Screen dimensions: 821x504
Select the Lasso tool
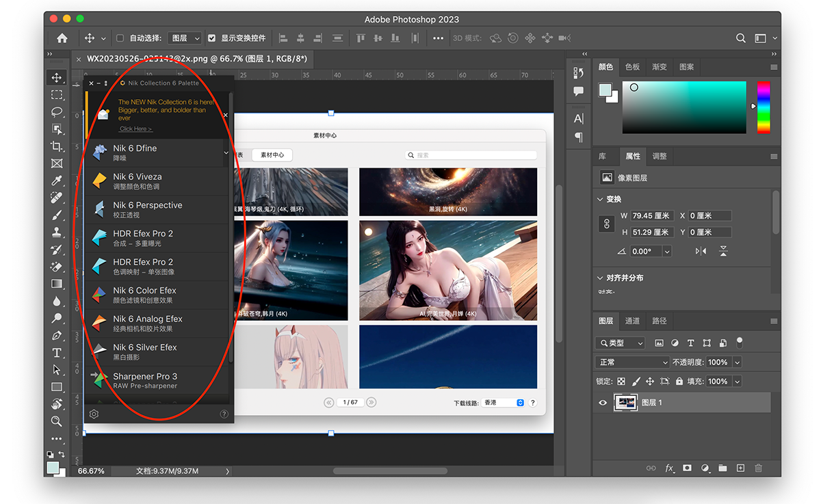[57, 111]
